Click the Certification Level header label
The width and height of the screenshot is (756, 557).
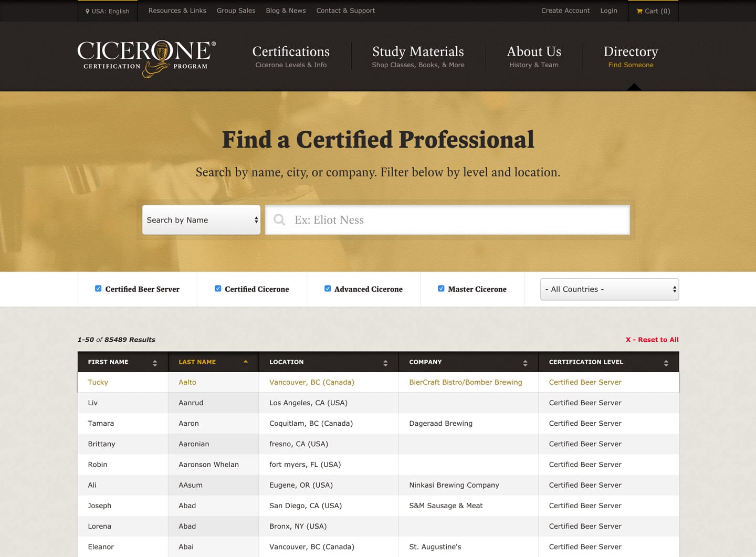(586, 362)
